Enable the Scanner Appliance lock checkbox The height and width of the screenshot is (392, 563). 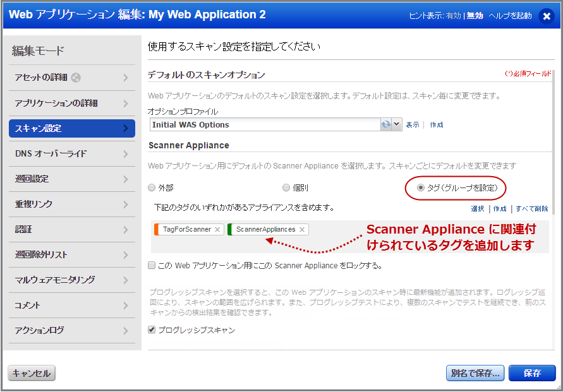[x=152, y=265]
